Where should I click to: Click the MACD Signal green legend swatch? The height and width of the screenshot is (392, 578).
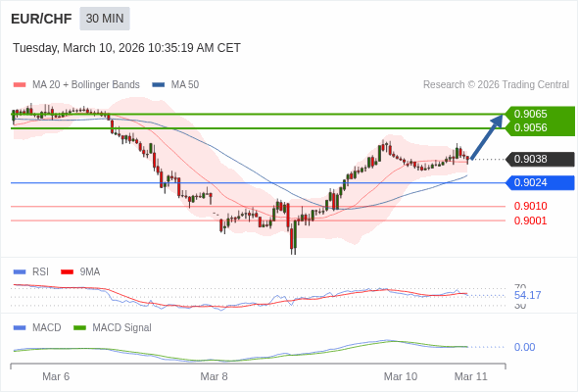pyautogui.click(x=79, y=328)
